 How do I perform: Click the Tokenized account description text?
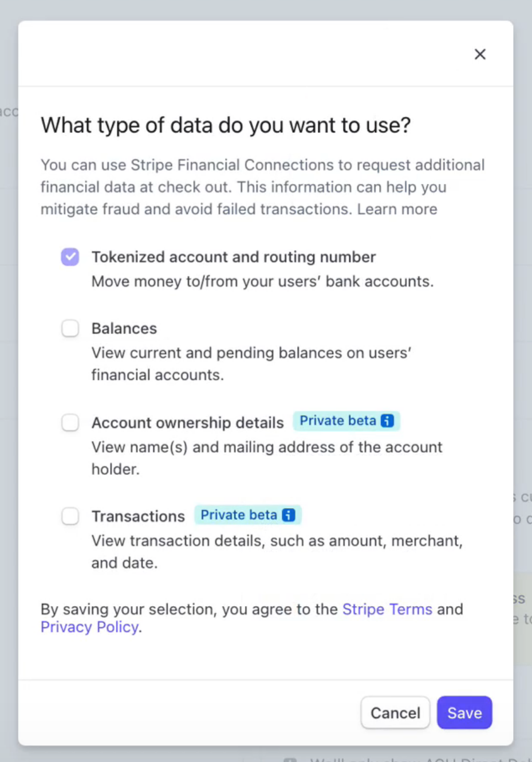pyautogui.click(x=262, y=281)
